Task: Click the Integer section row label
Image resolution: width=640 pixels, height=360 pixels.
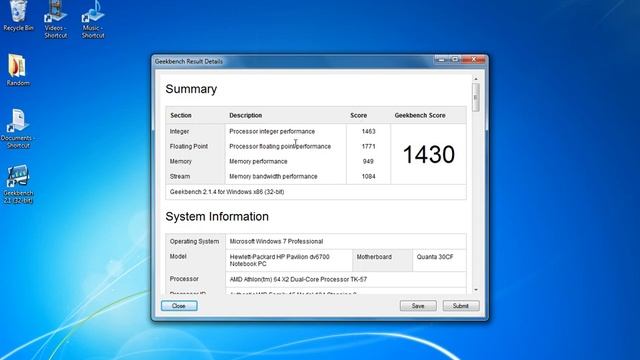Action: coord(180,131)
